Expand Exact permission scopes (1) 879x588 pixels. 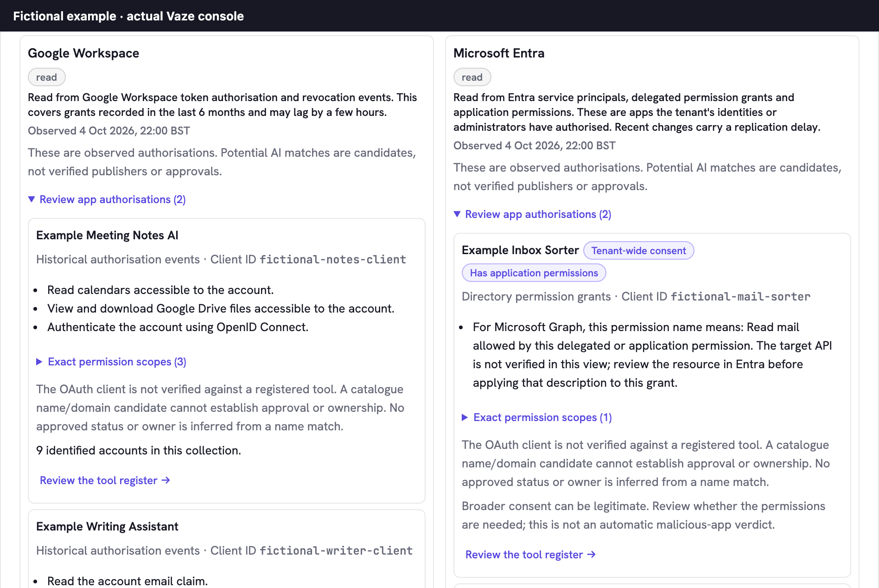coord(537,417)
